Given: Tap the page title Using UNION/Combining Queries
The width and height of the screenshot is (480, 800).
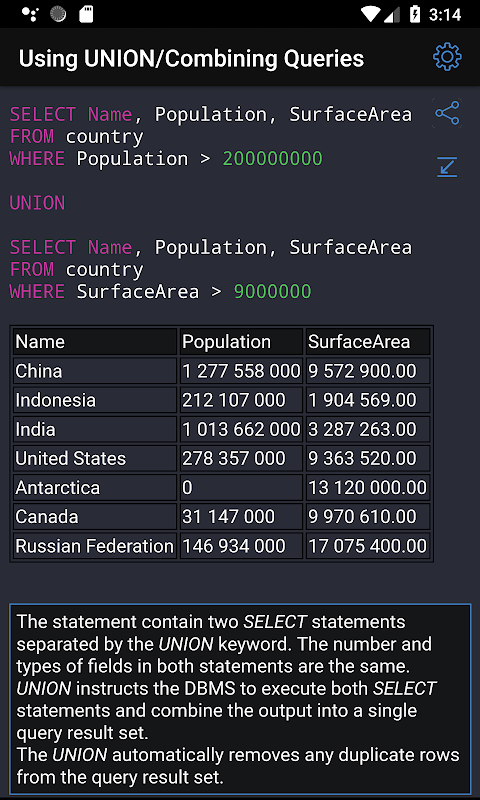Looking at the screenshot, I should pyautogui.click(x=191, y=58).
